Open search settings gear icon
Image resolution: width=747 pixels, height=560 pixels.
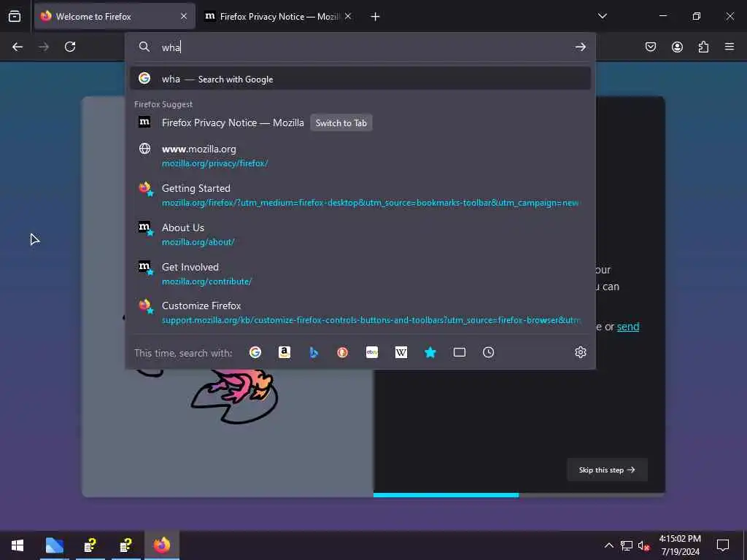[580, 352]
